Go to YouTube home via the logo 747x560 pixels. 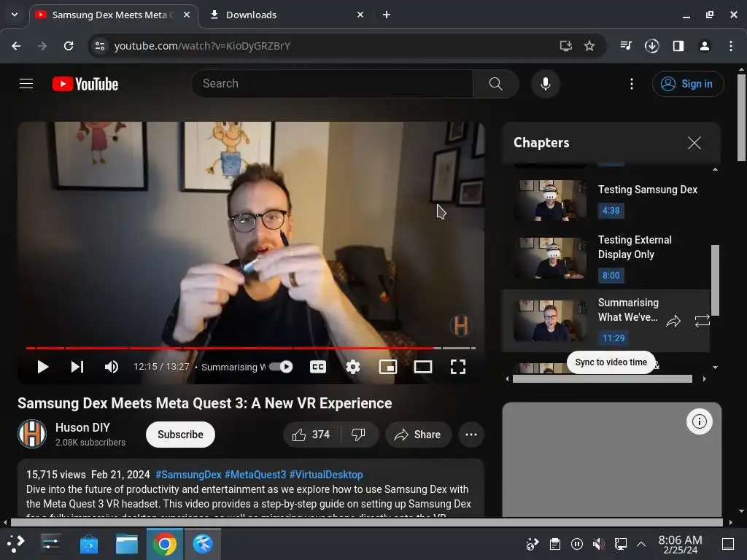pos(85,84)
